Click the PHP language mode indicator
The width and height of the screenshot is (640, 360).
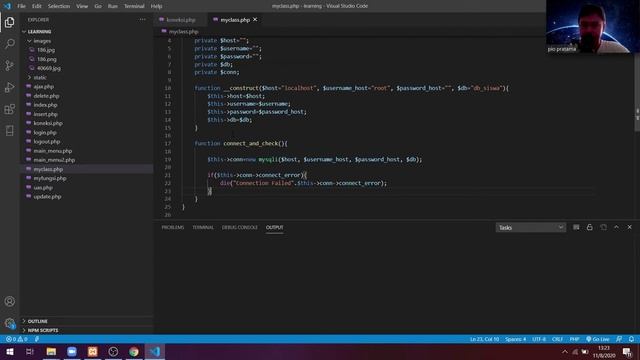(574, 339)
